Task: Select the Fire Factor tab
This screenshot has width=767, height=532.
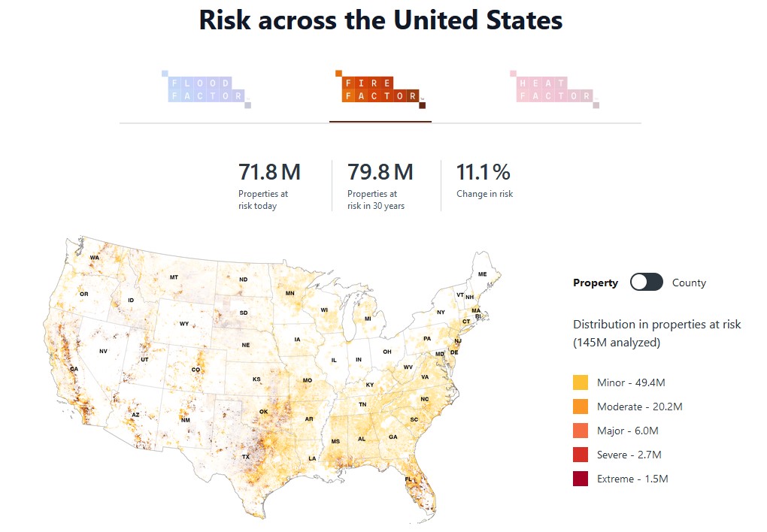Action: [380, 89]
